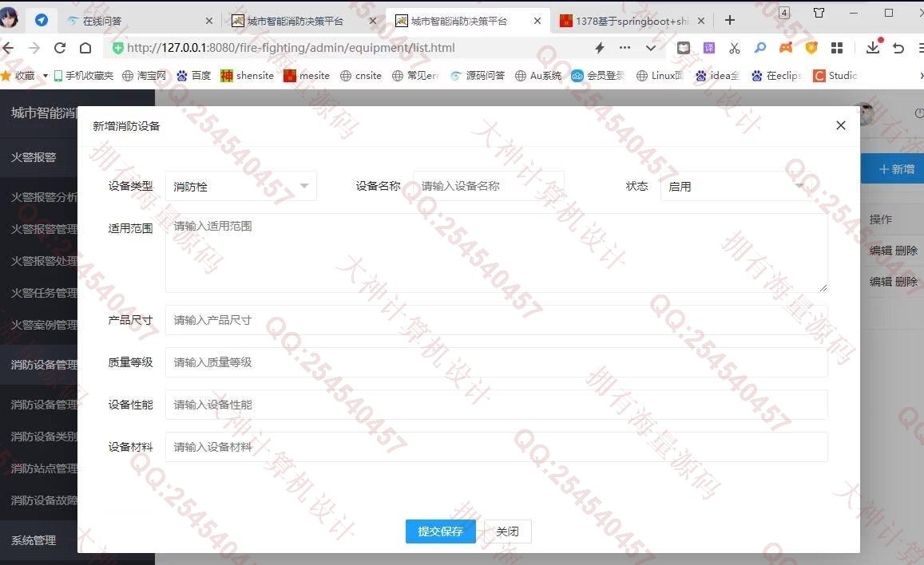Click the 设备名称 input field
924x565 pixels.
[x=488, y=186]
